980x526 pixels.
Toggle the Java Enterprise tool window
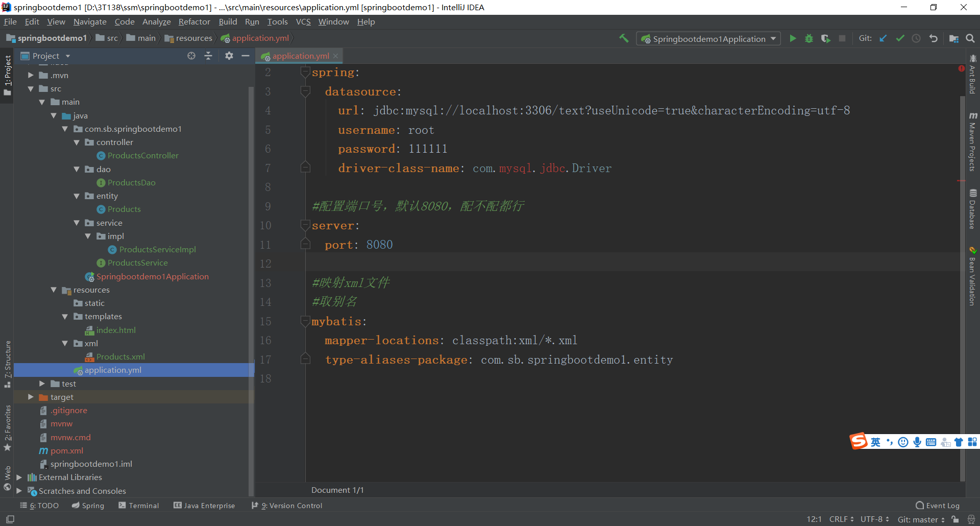[204, 506]
